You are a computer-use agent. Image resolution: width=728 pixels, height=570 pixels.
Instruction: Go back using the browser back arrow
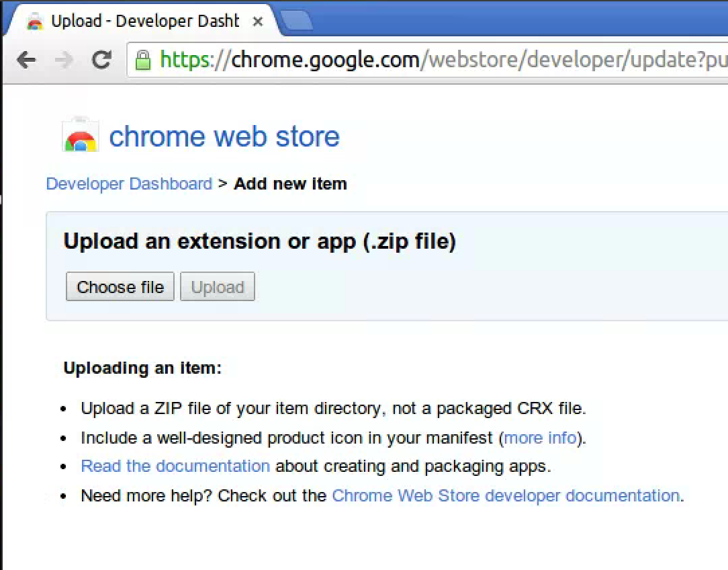point(26,59)
